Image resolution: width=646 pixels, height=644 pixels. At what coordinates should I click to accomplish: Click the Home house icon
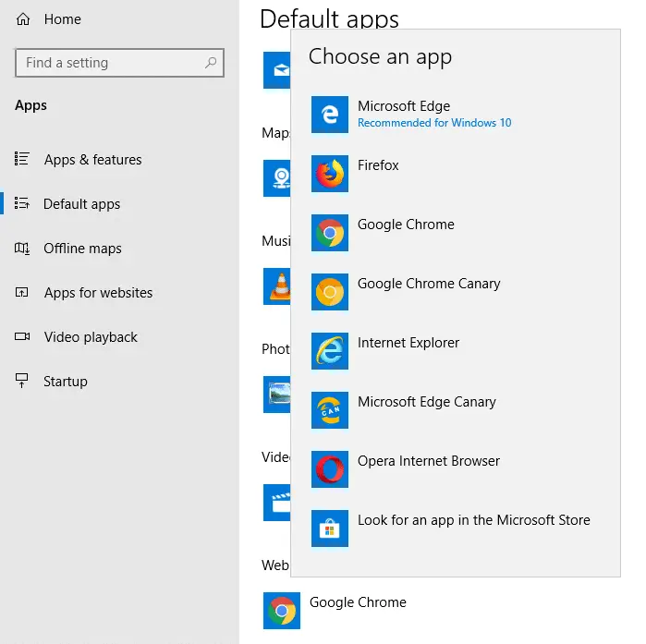(x=23, y=18)
